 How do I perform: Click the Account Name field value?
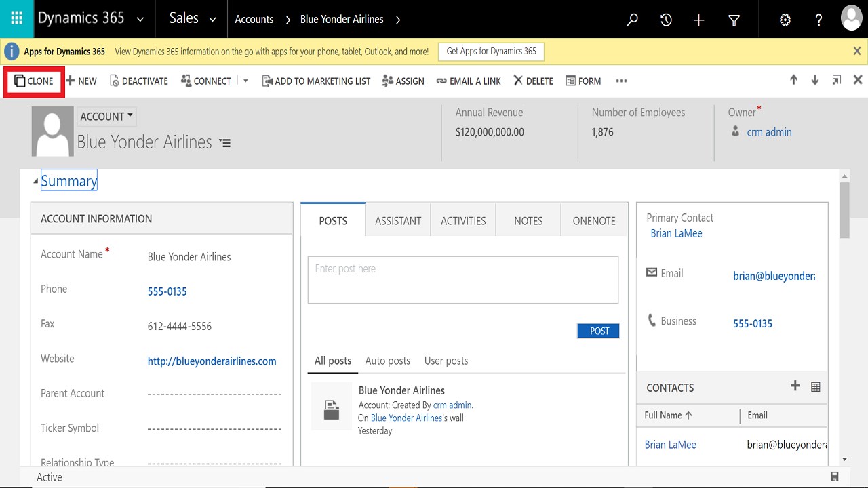(x=189, y=257)
